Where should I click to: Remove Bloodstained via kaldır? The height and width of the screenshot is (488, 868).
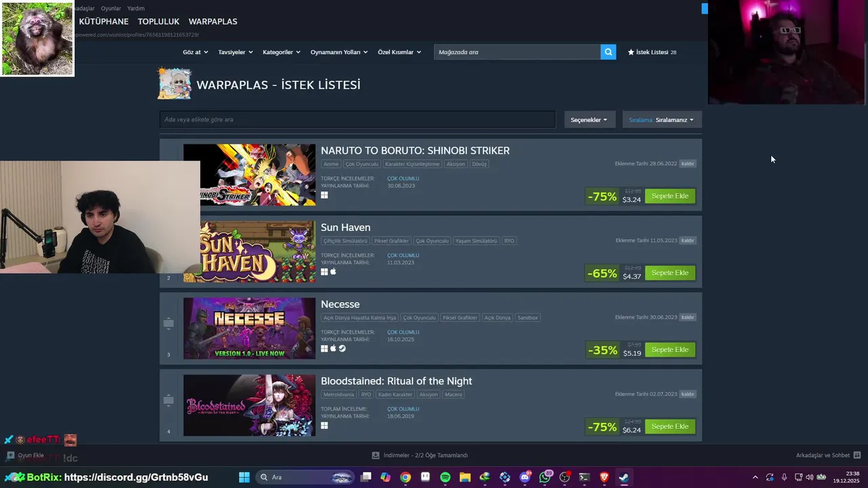688,394
